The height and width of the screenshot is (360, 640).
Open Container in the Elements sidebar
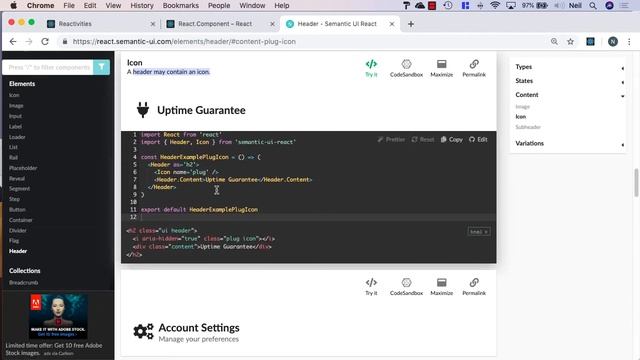[20, 220]
